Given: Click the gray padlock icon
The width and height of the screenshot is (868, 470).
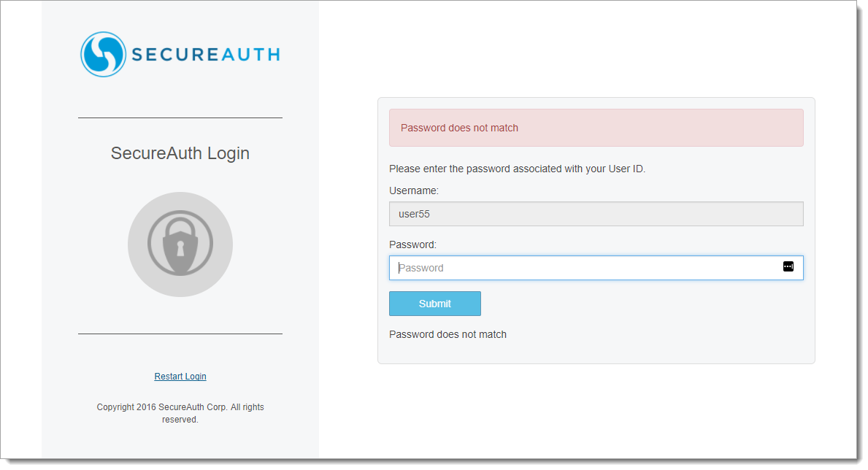Looking at the screenshot, I should (x=180, y=244).
